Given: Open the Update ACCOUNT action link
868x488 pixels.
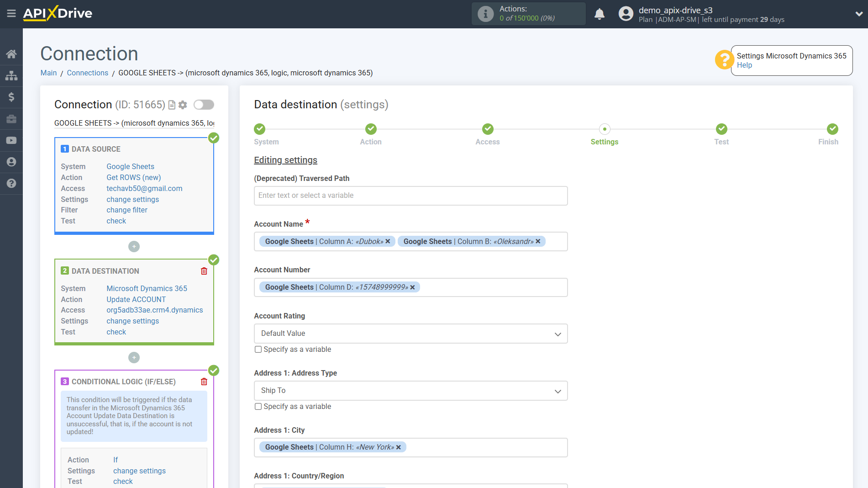Looking at the screenshot, I should [136, 299].
